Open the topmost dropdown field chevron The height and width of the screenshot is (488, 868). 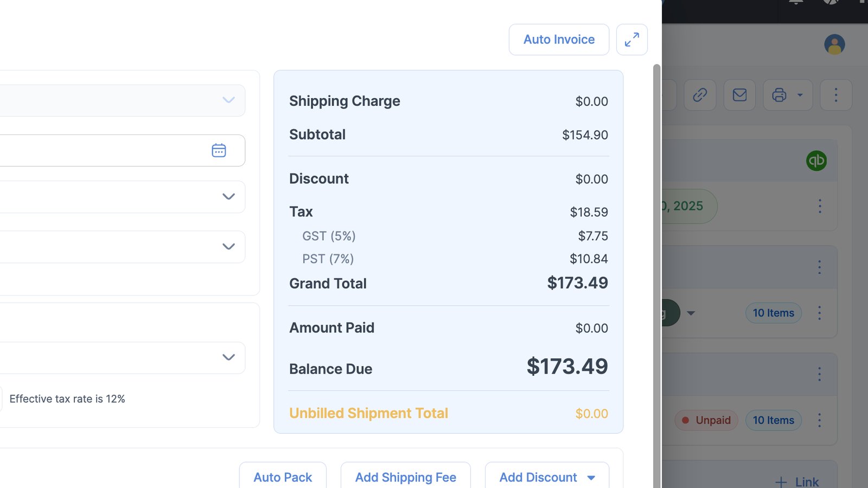coord(228,100)
